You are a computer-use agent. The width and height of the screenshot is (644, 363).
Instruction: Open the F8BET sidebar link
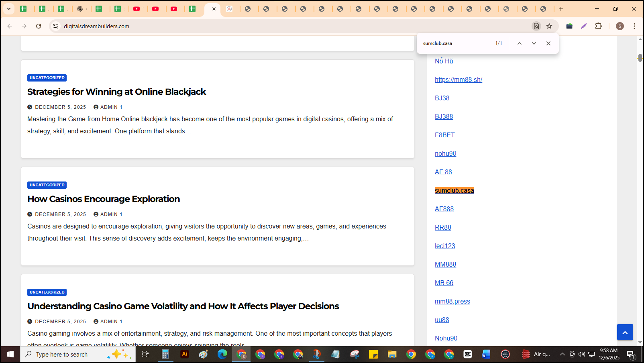click(445, 135)
